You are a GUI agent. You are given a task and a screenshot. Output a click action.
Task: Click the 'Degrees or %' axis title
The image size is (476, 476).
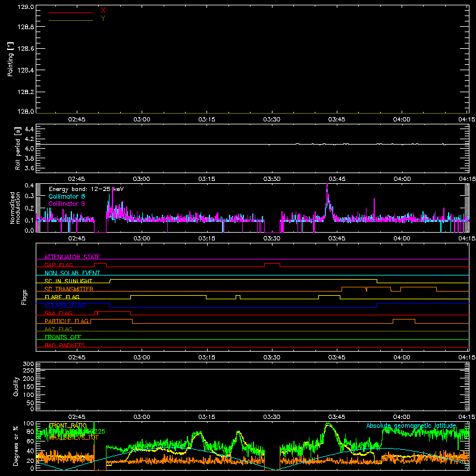(x=16, y=446)
